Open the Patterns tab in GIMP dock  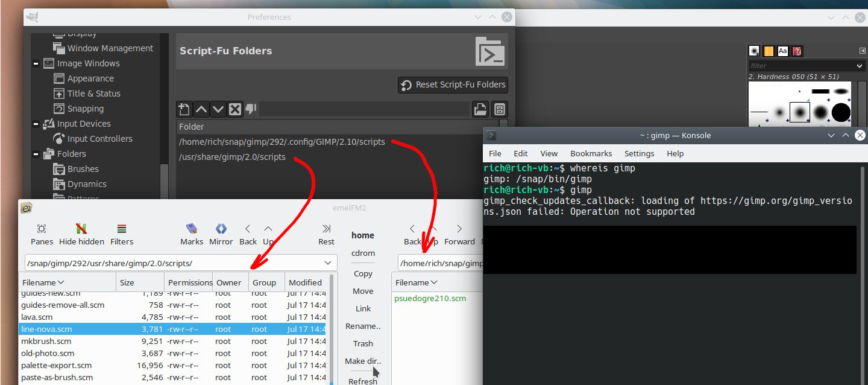[x=769, y=51]
